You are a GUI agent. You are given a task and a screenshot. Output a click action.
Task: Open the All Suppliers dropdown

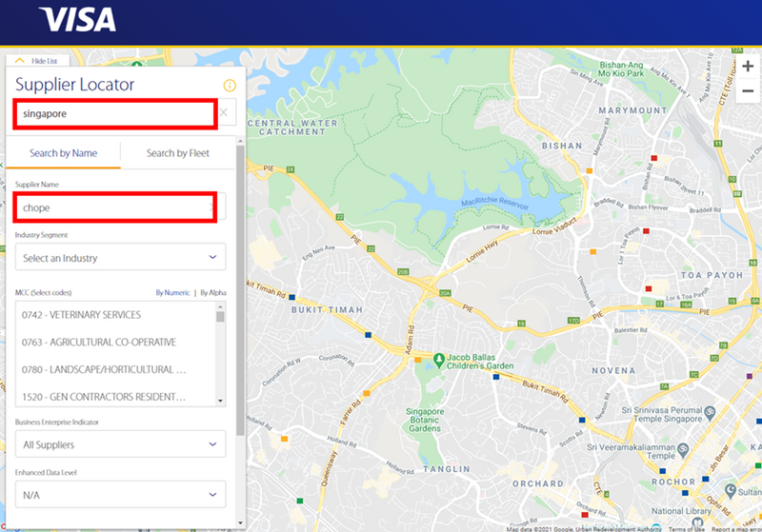click(x=121, y=444)
